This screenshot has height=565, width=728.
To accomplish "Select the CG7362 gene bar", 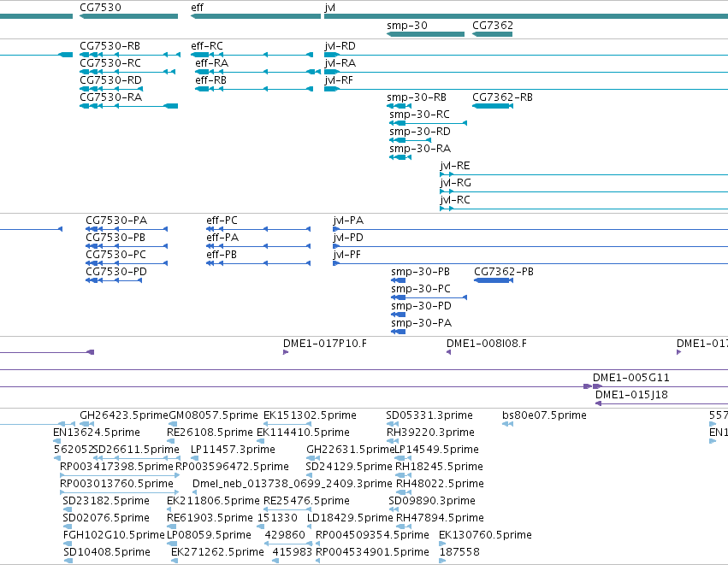I will pos(492,34).
